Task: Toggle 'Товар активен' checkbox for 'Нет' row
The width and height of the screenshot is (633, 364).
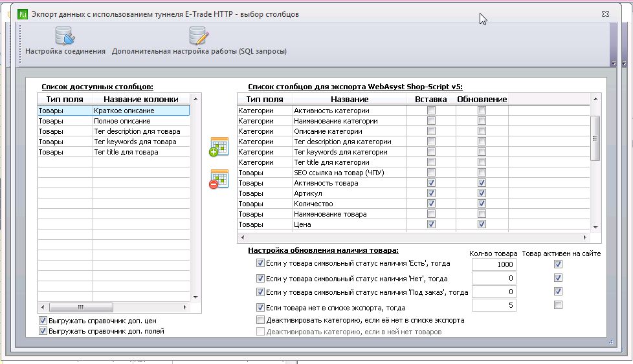Action: [x=559, y=278]
